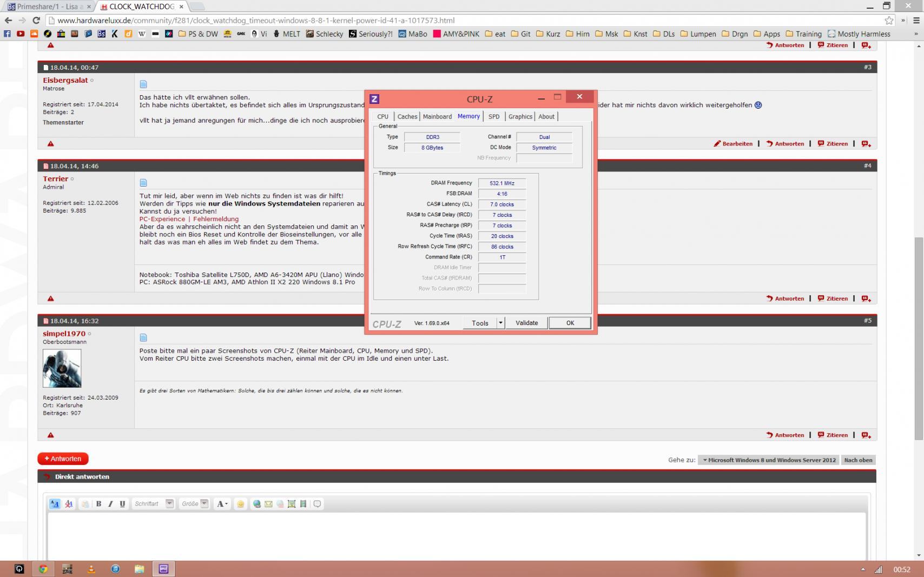Viewport: 924px width, 577px height.
Task: Click the 'Nach oben' button
Action: click(x=858, y=460)
